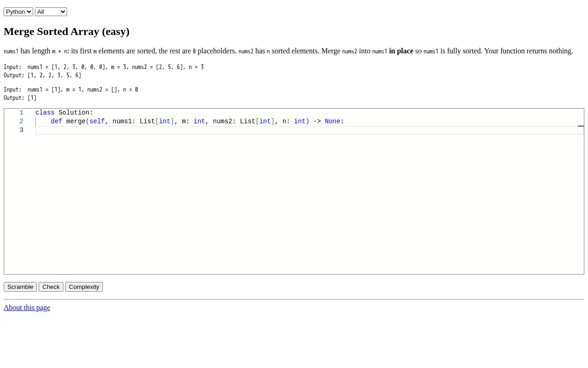Click line number 1 in the gutter

click(21, 113)
